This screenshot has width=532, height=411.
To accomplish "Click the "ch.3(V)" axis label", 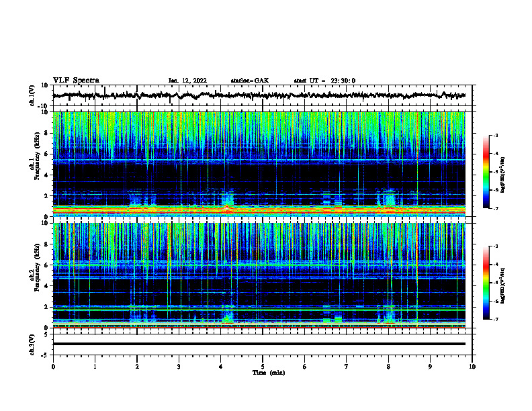I will click(x=32, y=345).
